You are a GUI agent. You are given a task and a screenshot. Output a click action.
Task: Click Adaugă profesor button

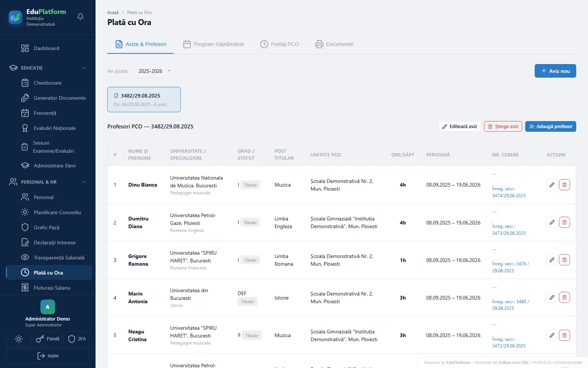[x=551, y=126]
